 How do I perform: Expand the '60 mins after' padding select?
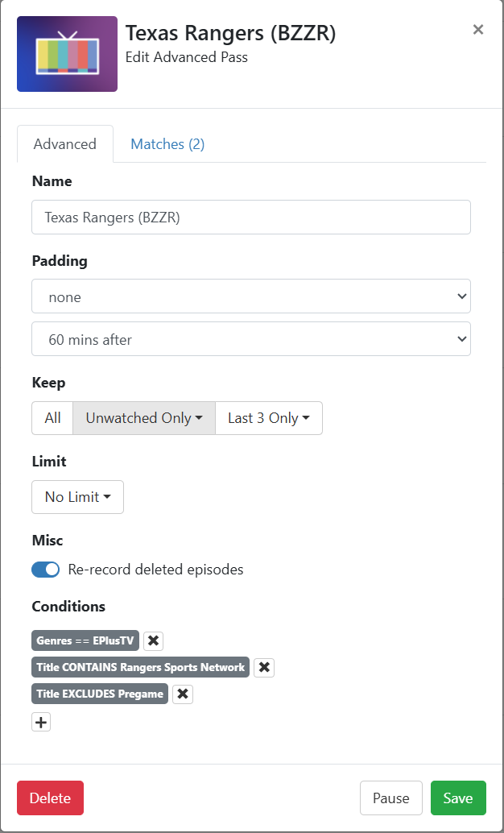click(251, 339)
